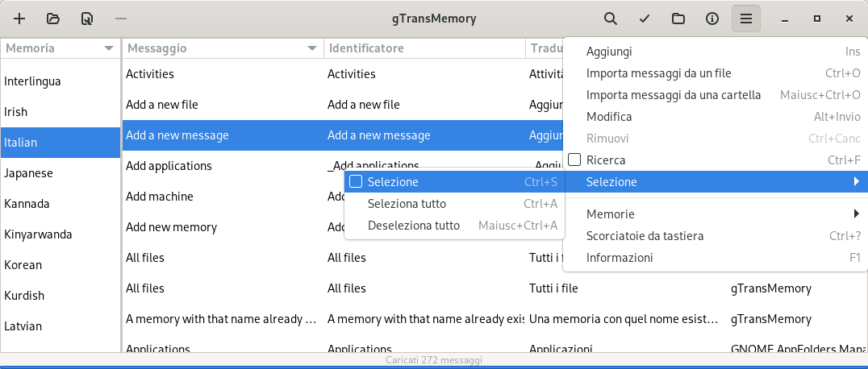868x369 pixels.
Task: Open the Memoria column dropdown arrow
Action: tap(108, 48)
